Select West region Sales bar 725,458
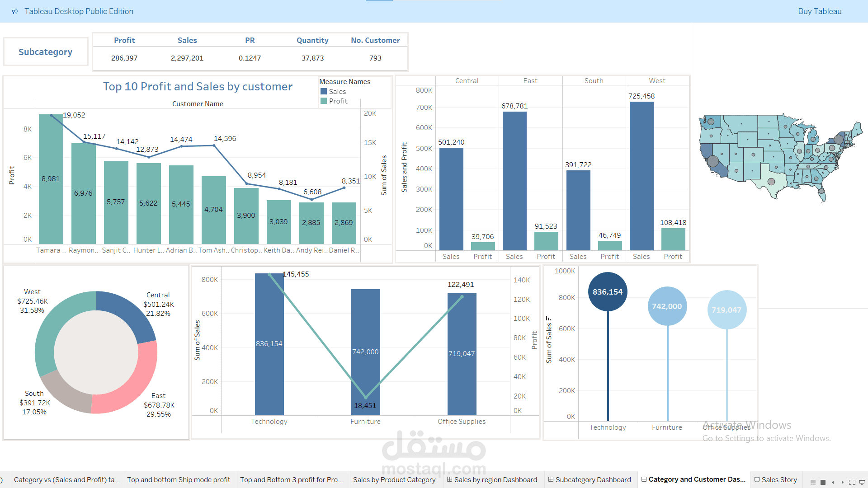 coord(642,176)
